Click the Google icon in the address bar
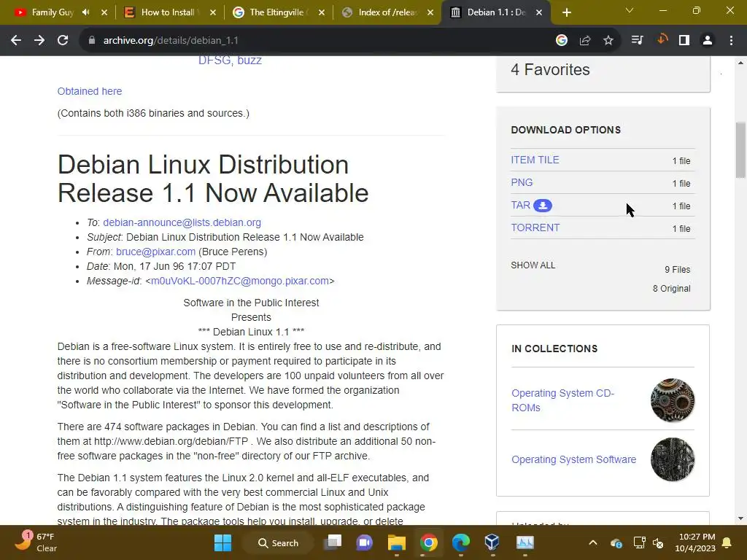The width and height of the screenshot is (747, 560). click(x=562, y=41)
